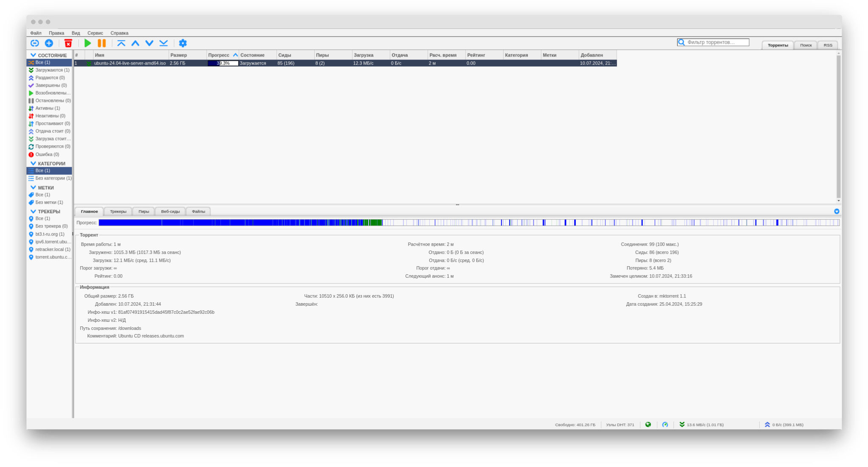Screen dimensions: 868x467
Task: Click the green globe connection status icon
Action: [648, 425]
